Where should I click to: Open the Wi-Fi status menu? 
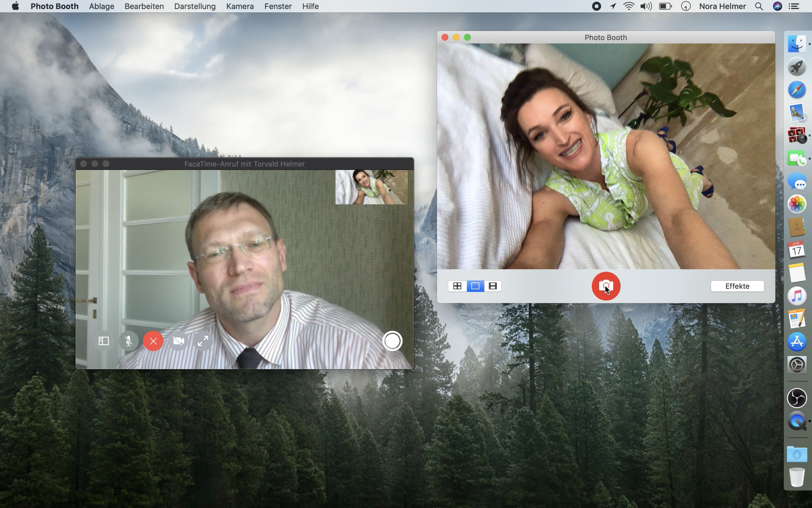tap(629, 6)
